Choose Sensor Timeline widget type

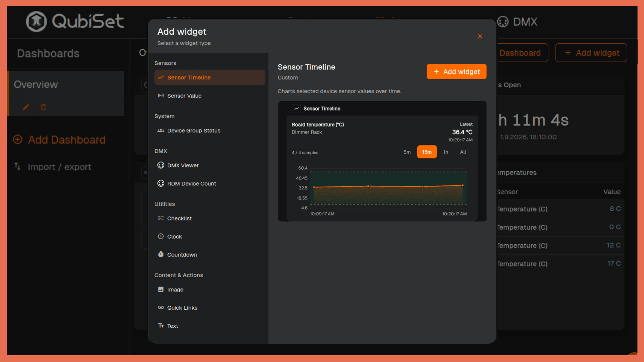click(x=210, y=77)
